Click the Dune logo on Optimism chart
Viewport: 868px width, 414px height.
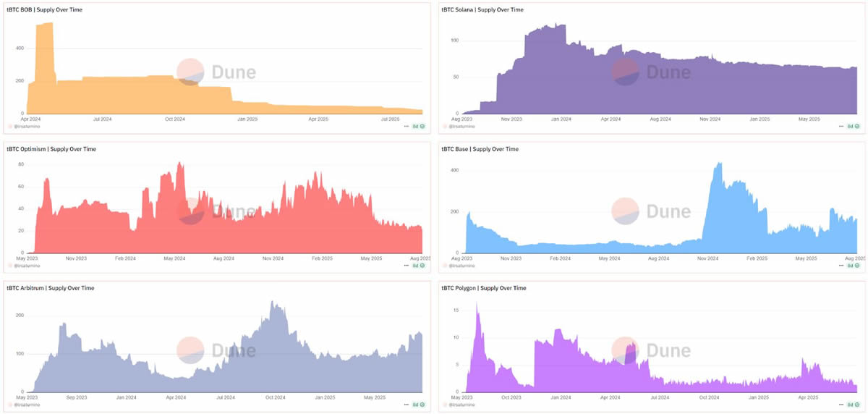point(216,211)
